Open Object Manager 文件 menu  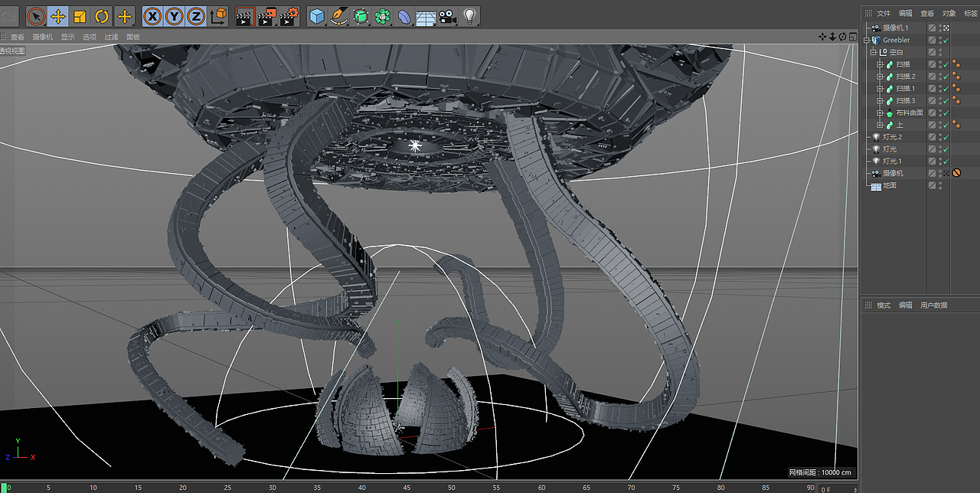(884, 14)
